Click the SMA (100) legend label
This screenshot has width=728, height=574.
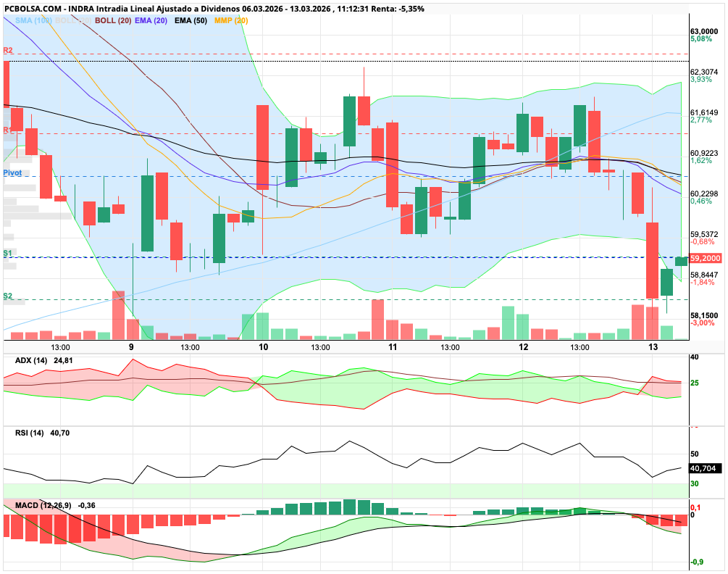tap(33, 20)
